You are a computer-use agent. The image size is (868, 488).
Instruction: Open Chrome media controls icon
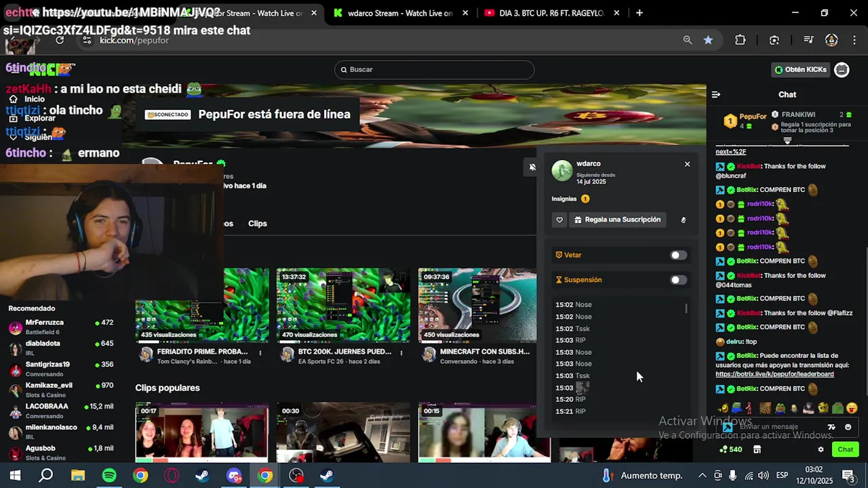[x=808, y=40]
